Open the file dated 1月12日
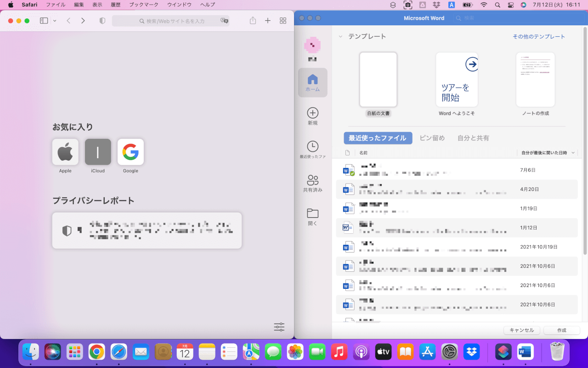Image resolution: width=588 pixels, height=368 pixels. [457, 228]
